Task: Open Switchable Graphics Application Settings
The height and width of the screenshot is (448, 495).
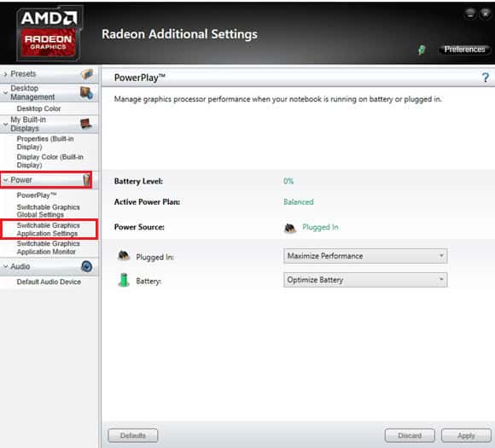Action: click(49, 230)
